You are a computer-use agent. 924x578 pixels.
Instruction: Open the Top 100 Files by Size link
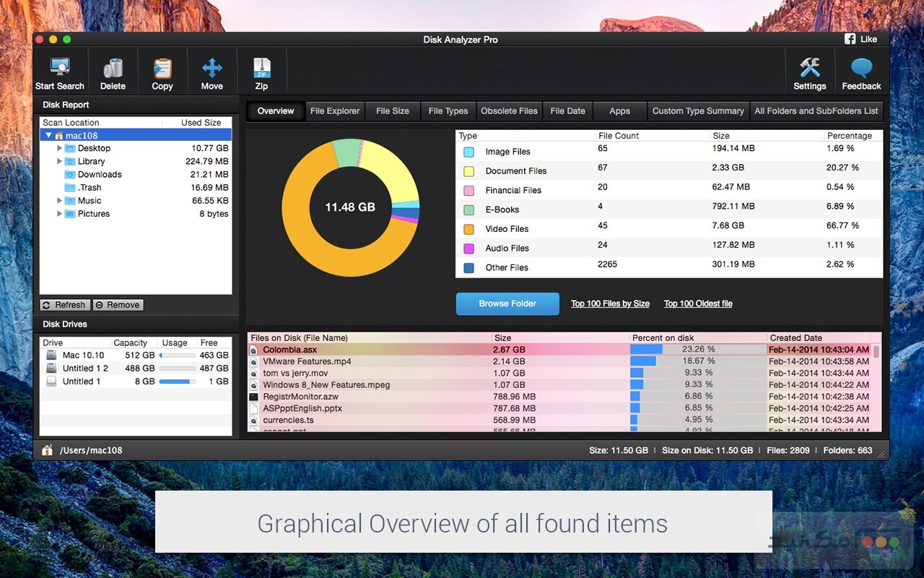coord(610,303)
